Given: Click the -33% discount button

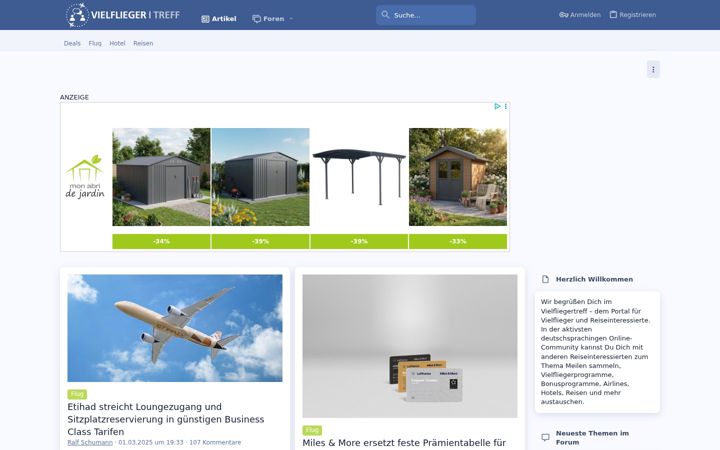Looking at the screenshot, I should pos(458,242).
